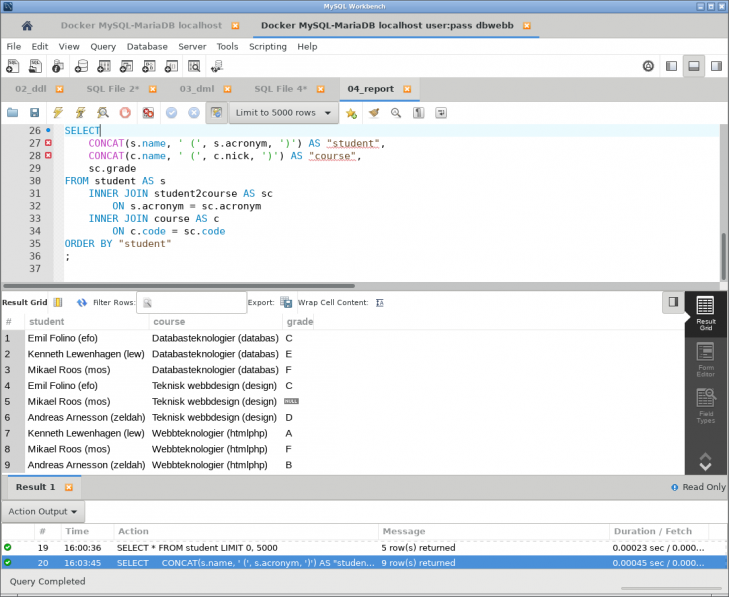Create new view toolbar icon
This screenshot has width=729, height=597.
tap(126, 66)
